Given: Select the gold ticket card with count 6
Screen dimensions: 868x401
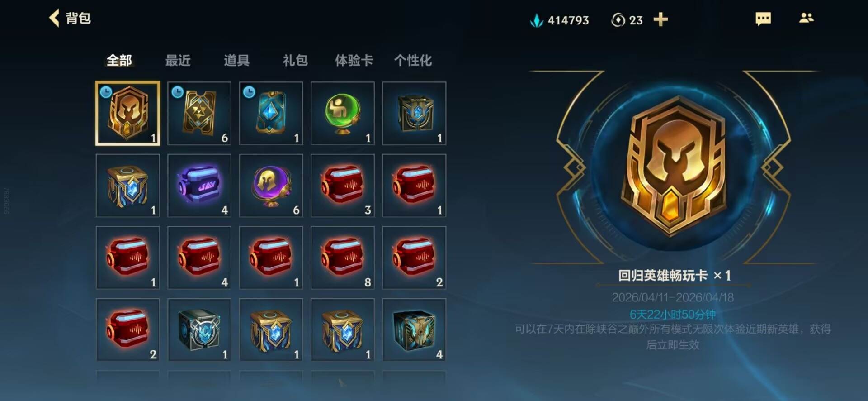Looking at the screenshot, I should (199, 113).
